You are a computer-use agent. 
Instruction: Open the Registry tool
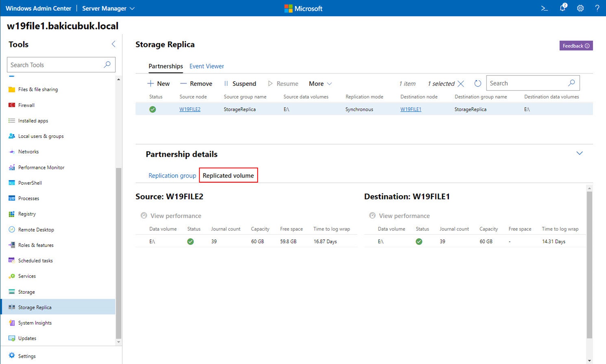(x=27, y=214)
